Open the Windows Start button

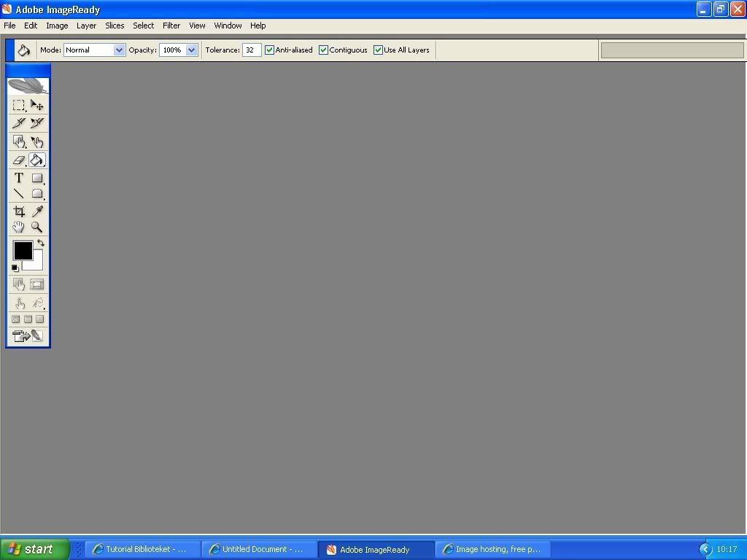(x=35, y=549)
